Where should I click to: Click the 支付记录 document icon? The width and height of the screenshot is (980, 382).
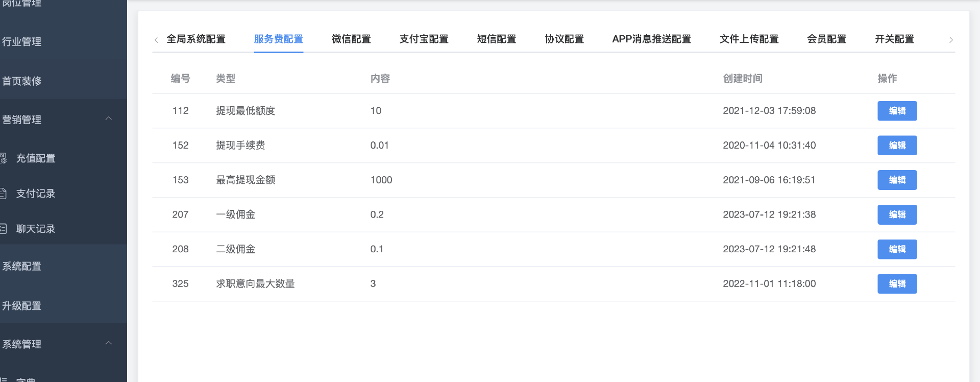4,194
